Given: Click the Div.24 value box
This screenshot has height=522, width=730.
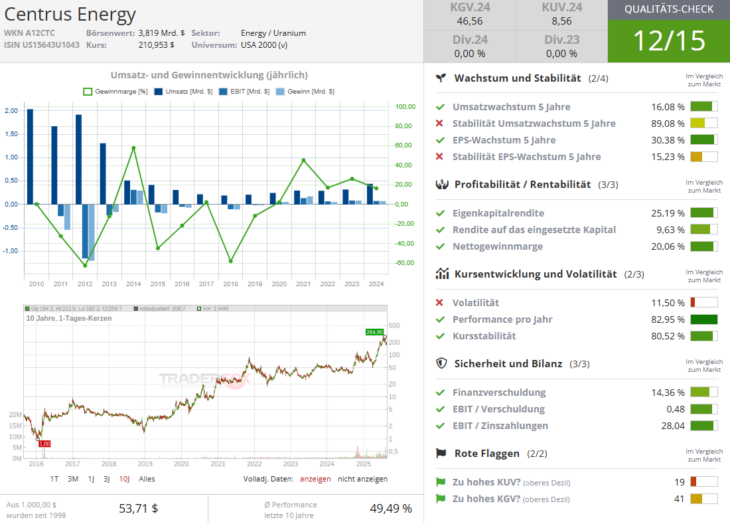Looking at the screenshot, I should coord(470,47).
